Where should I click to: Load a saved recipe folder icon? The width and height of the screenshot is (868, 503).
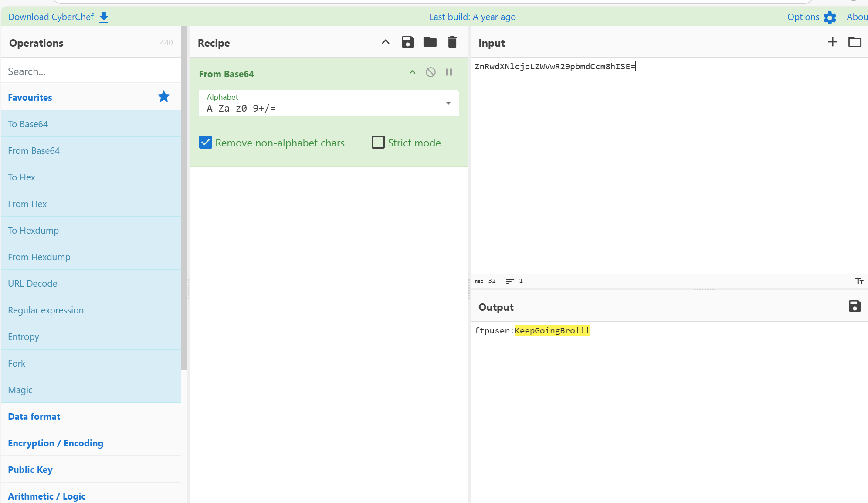point(430,42)
